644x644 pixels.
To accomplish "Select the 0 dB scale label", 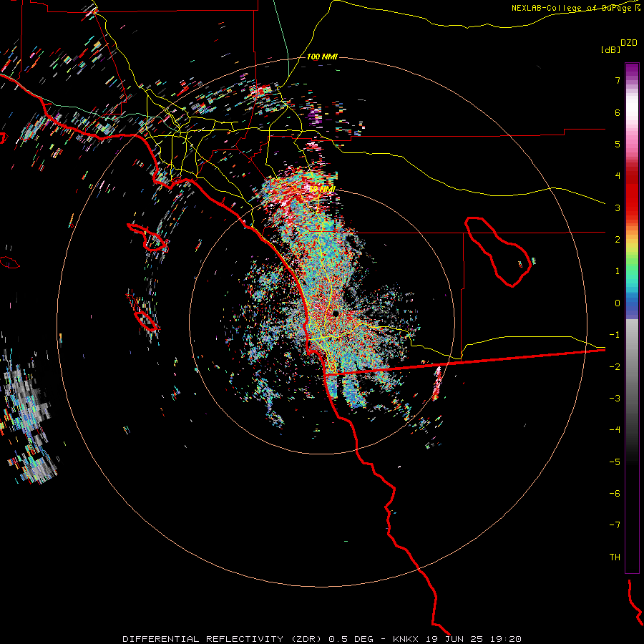I will 618,303.
